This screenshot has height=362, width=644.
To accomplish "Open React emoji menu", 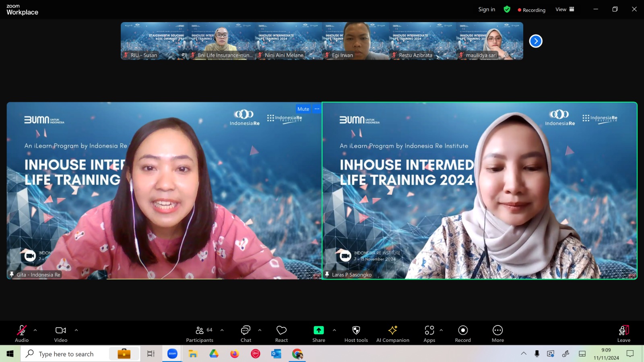I will tap(281, 334).
